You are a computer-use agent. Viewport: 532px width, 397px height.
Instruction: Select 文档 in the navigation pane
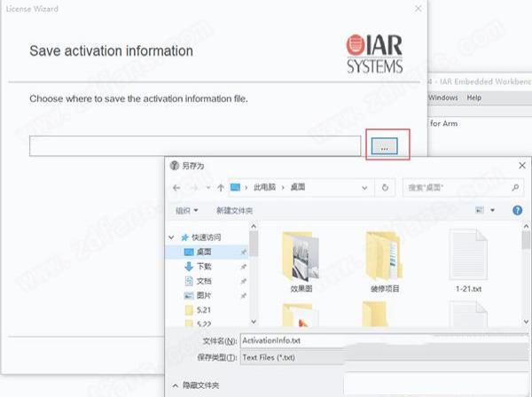[204, 280]
